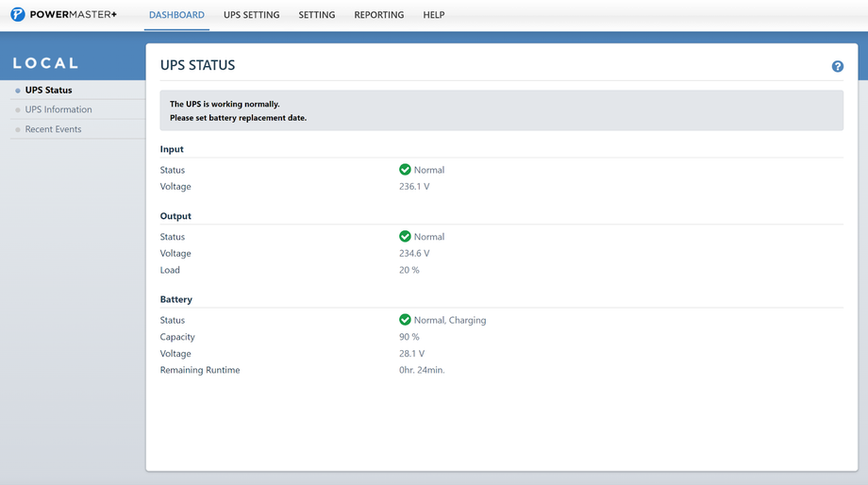Click the Battery section heading
Viewport: 868px width, 485px height.
(x=176, y=299)
